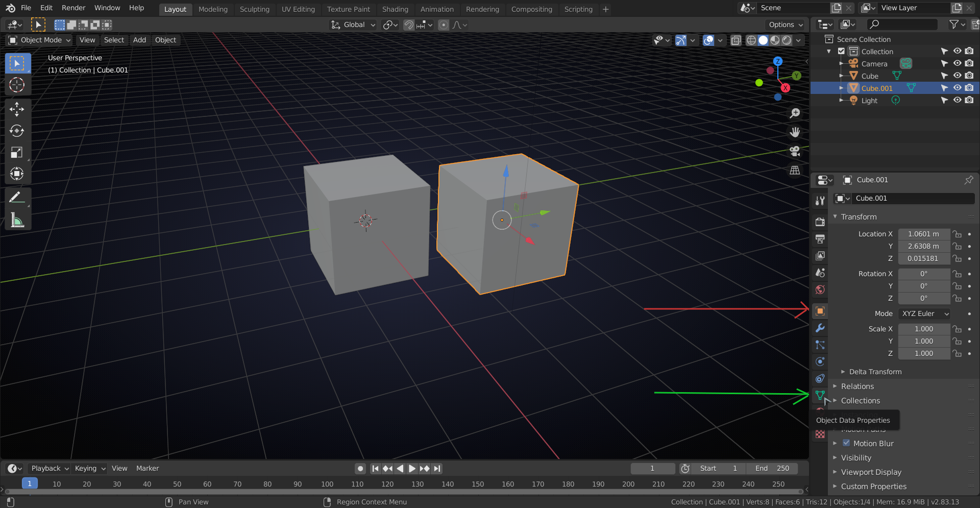The height and width of the screenshot is (508, 980).
Task: Open the Render properties tab
Action: coord(820,222)
